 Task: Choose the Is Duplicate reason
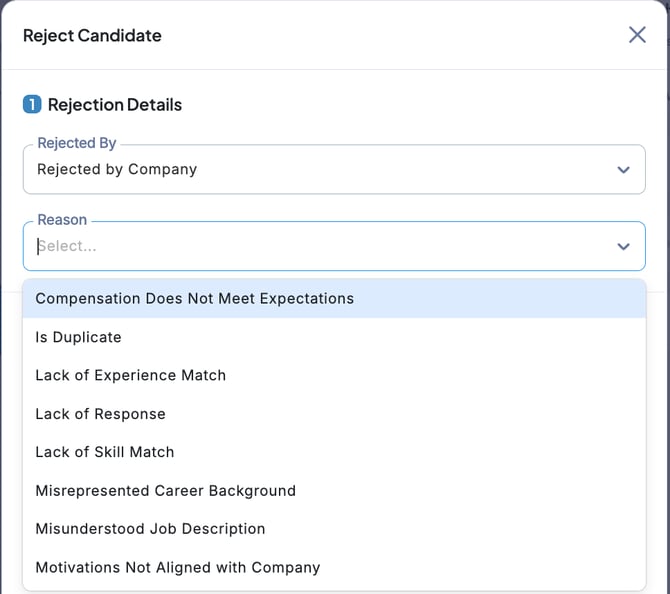click(x=79, y=337)
